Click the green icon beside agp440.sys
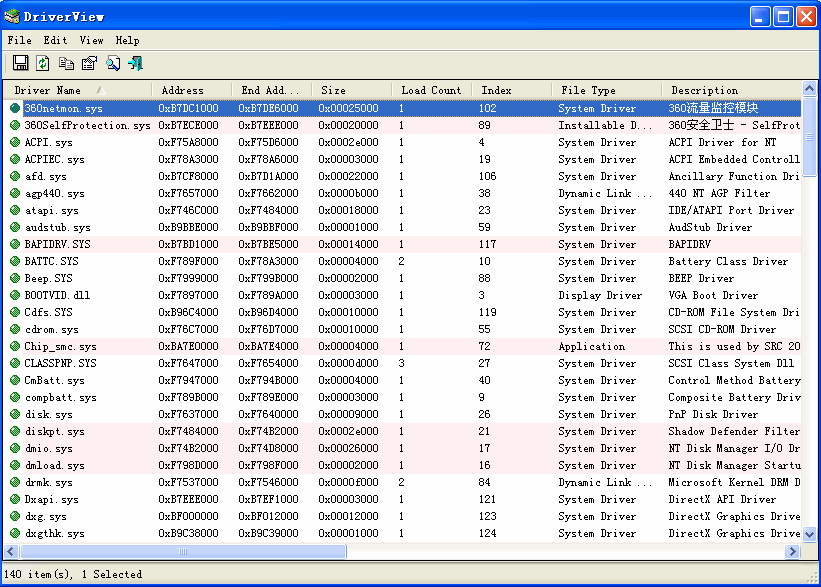The height and width of the screenshot is (587, 821). (15, 193)
